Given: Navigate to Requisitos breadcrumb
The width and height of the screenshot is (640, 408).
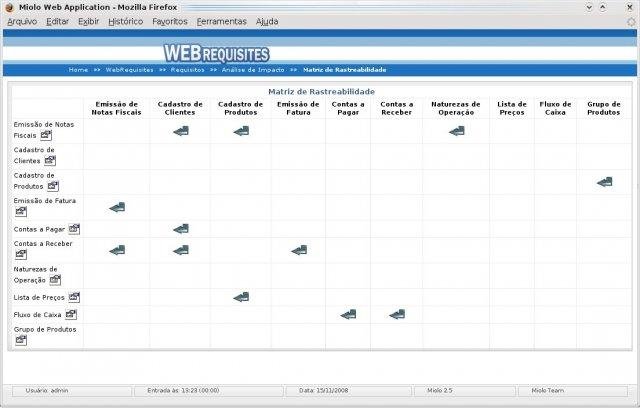Looking at the screenshot, I should click(187, 70).
